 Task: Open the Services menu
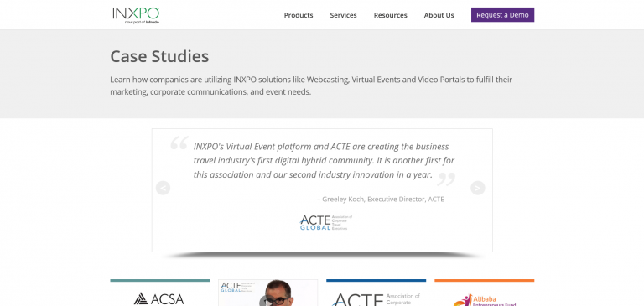click(343, 15)
